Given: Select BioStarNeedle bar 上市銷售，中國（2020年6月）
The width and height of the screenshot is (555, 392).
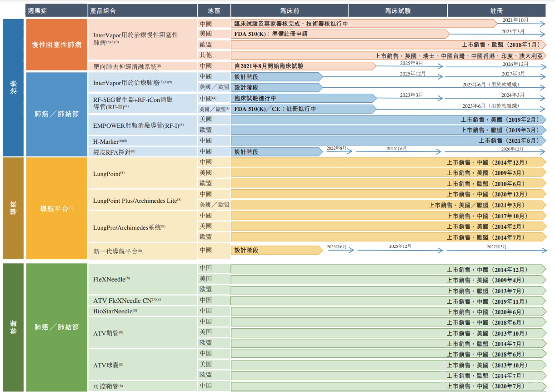Looking at the screenshot, I should pos(389,312).
